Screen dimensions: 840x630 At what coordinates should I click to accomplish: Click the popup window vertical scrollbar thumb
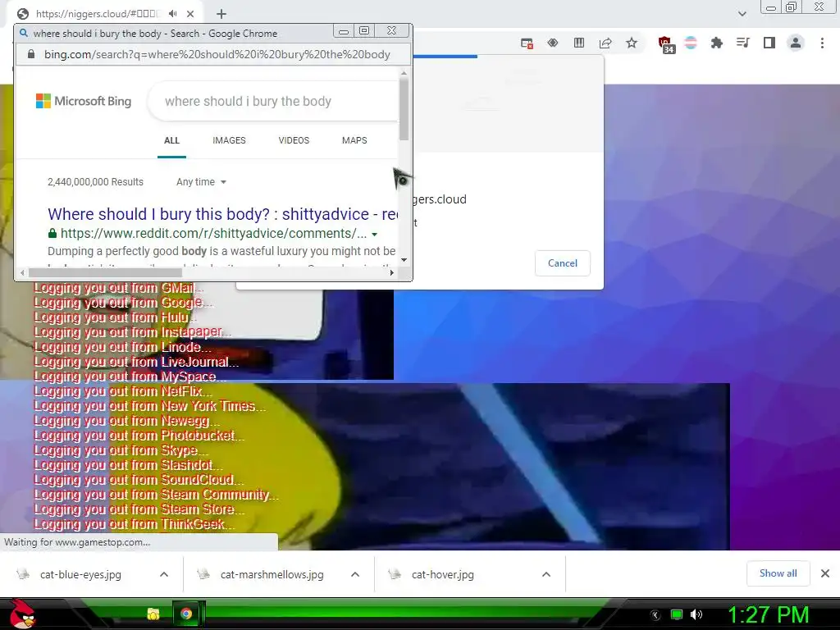(x=404, y=109)
